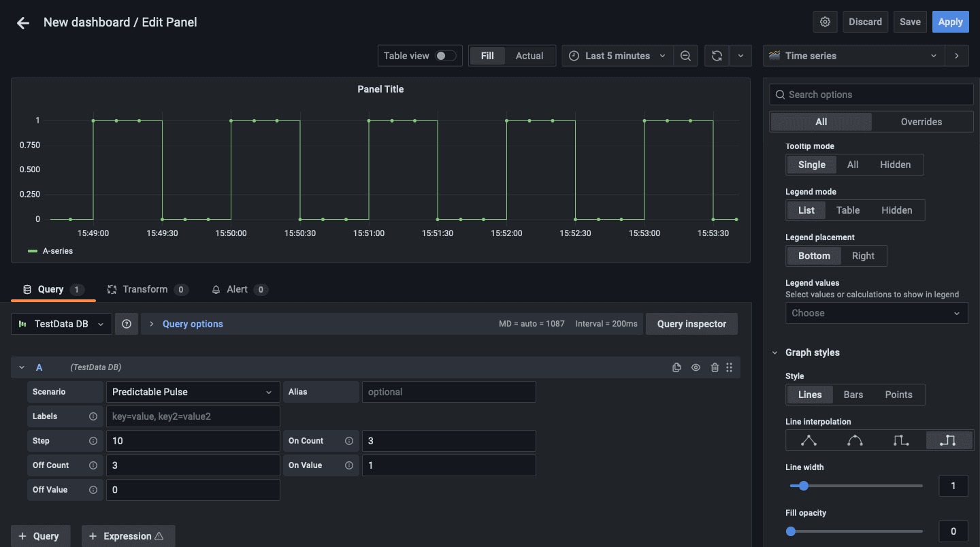
Task: Open data source help icon
Action: click(127, 324)
